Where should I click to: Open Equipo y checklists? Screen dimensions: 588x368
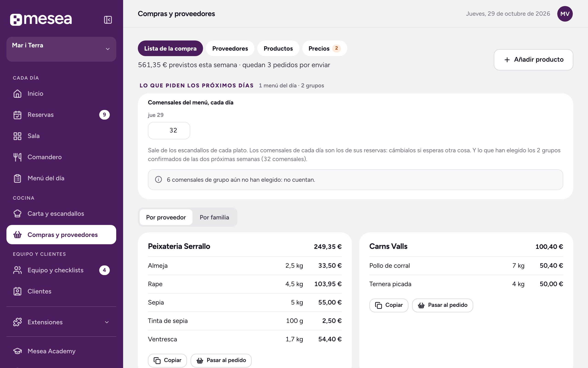[61, 270]
